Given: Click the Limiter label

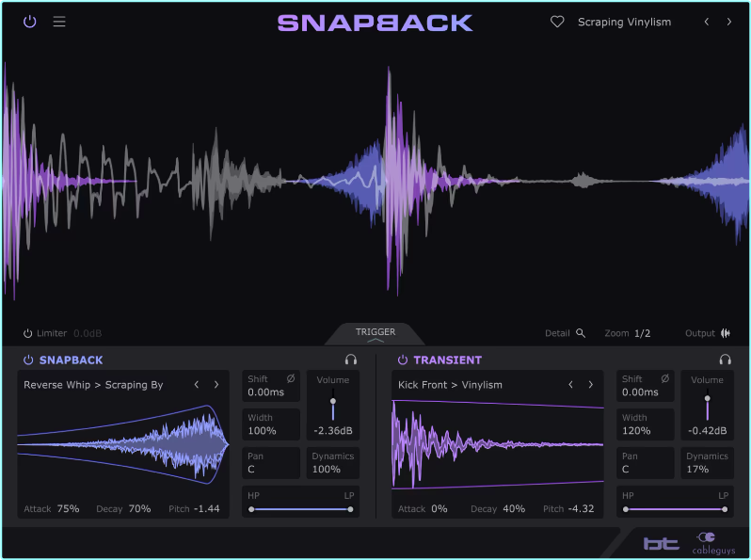Looking at the screenshot, I should 52,333.
